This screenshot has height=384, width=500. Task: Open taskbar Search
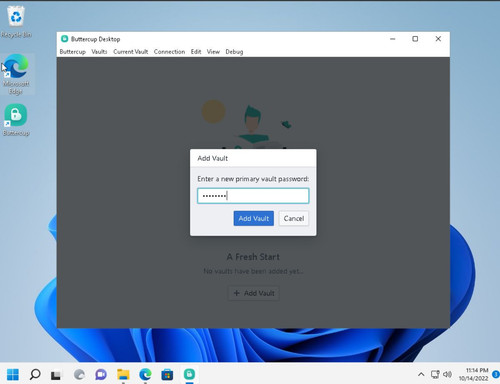35,374
